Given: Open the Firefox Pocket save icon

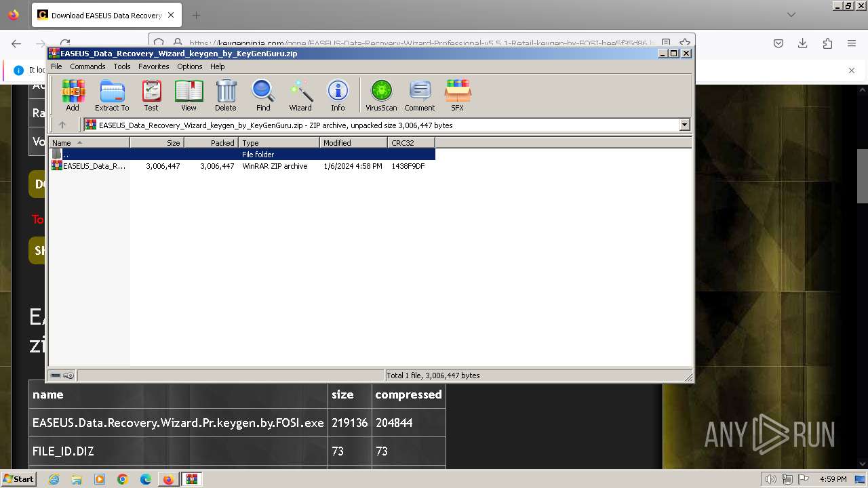Looking at the screenshot, I should point(778,43).
